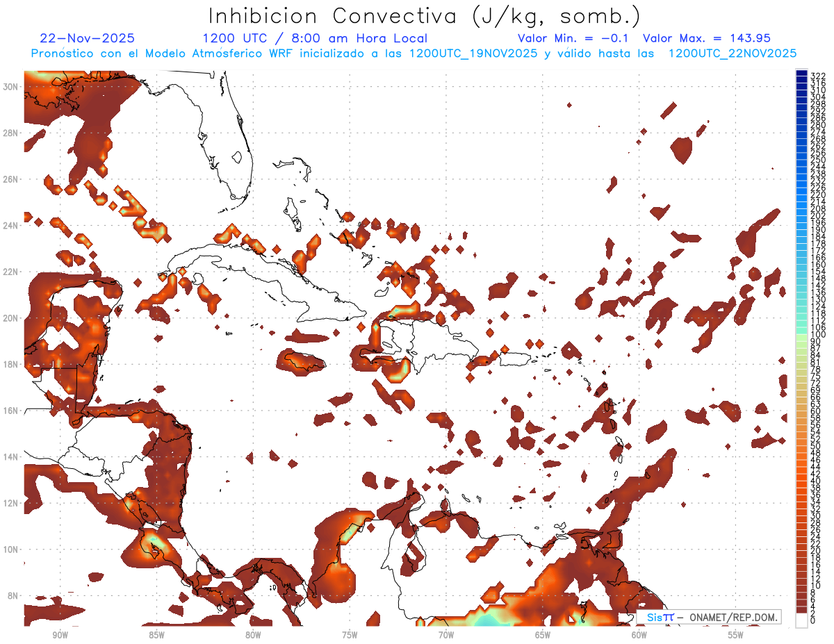
Task: Click the "90W" longitude label
Action: tap(60, 635)
